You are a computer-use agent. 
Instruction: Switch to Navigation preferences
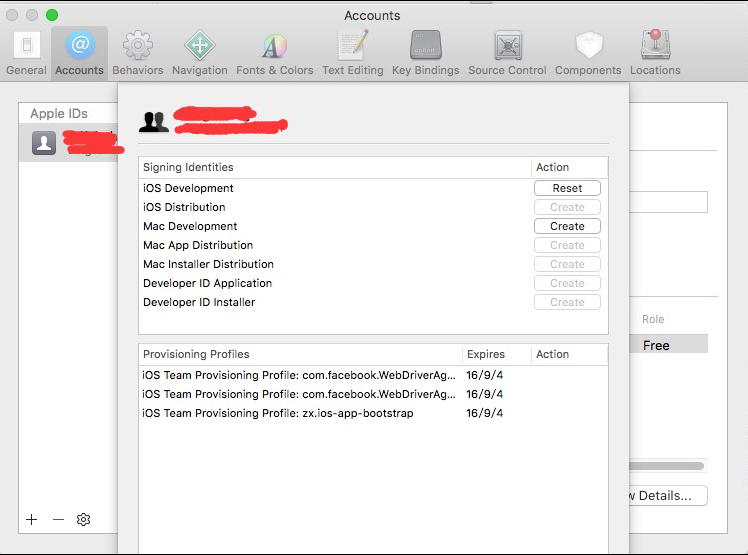(x=199, y=53)
